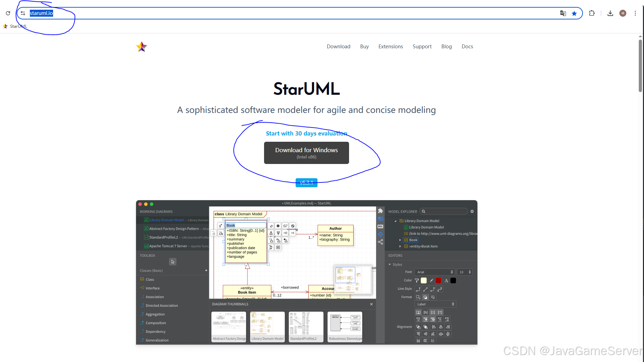Image resolution: width=644 pixels, height=362 pixels.
Task: Choose the Class toolbox element
Action: pyautogui.click(x=147, y=279)
